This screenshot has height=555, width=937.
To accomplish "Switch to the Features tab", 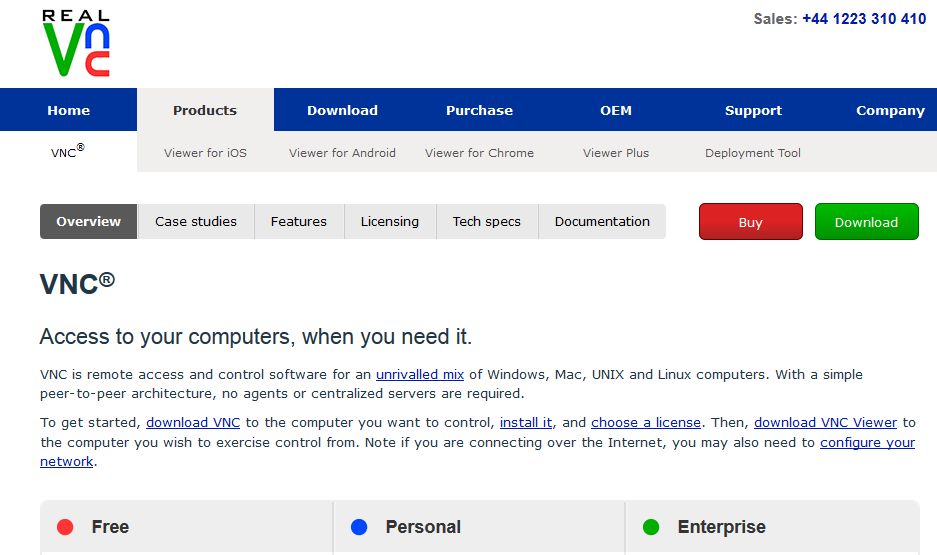I will click(x=299, y=222).
